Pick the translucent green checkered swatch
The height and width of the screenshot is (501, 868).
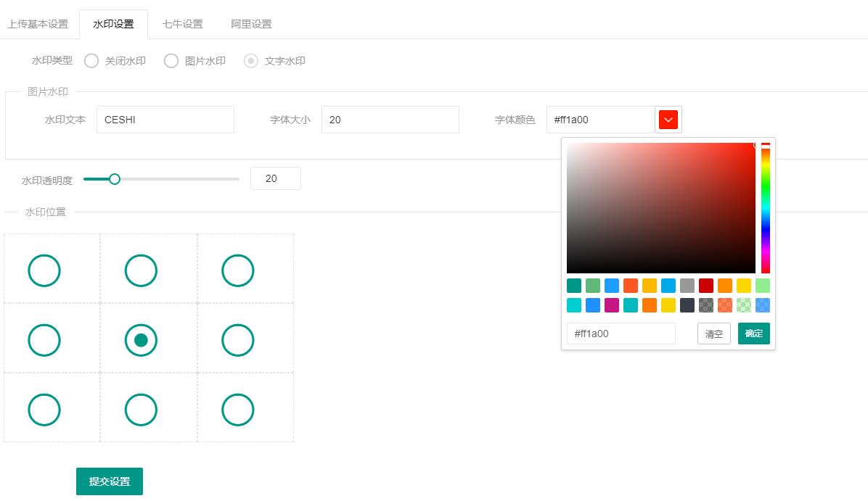[743, 305]
